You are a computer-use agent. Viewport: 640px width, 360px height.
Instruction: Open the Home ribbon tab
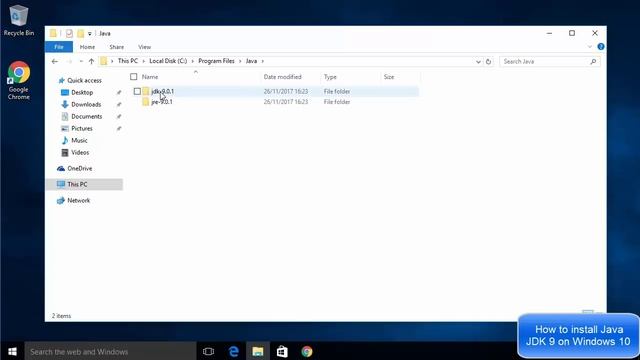tap(87, 47)
